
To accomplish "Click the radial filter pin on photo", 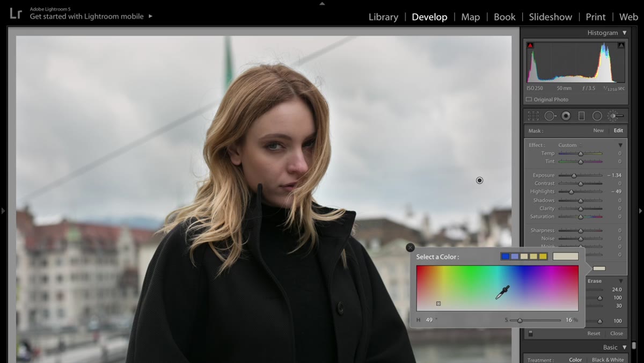I will coord(479,180).
